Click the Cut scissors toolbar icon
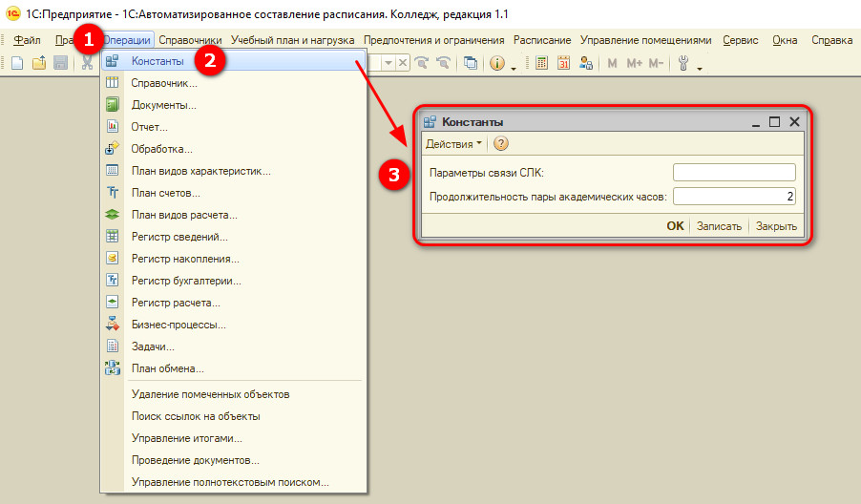Image resolution: width=861 pixels, height=504 pixels. click(87, 63)
